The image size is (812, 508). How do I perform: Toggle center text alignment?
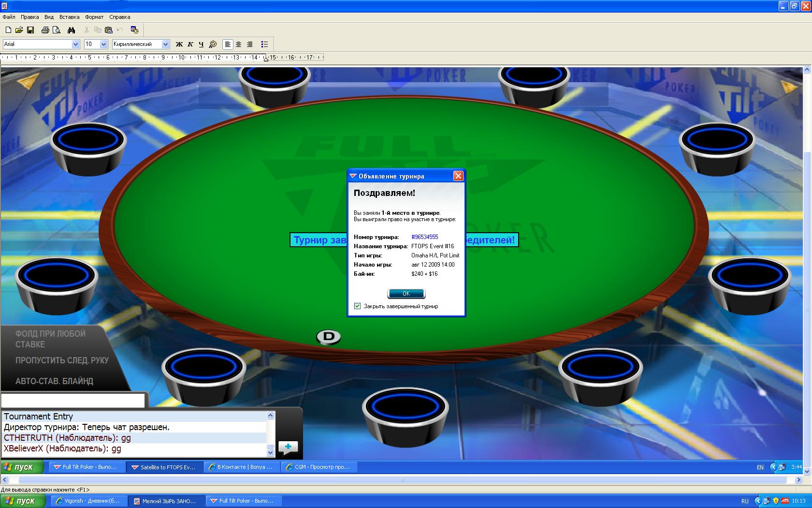(238, 44)
